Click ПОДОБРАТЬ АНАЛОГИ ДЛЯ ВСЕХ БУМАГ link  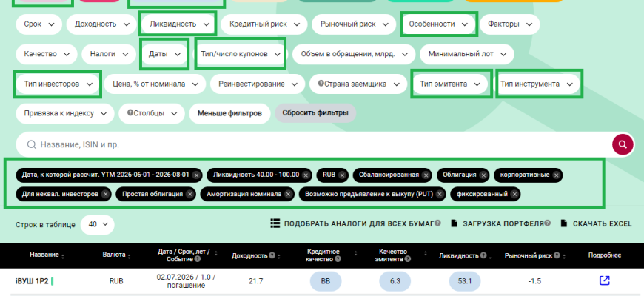pyautogui.click(x=352, y=223)
